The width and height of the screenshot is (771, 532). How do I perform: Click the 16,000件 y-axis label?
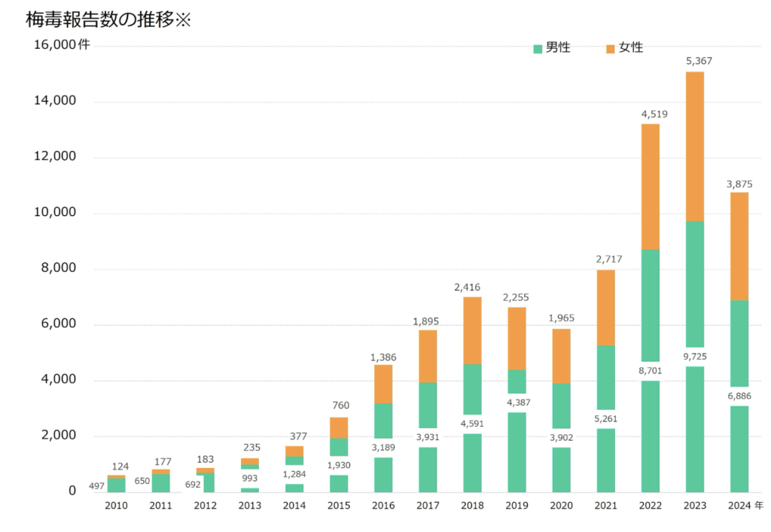[x=62, y=45]
